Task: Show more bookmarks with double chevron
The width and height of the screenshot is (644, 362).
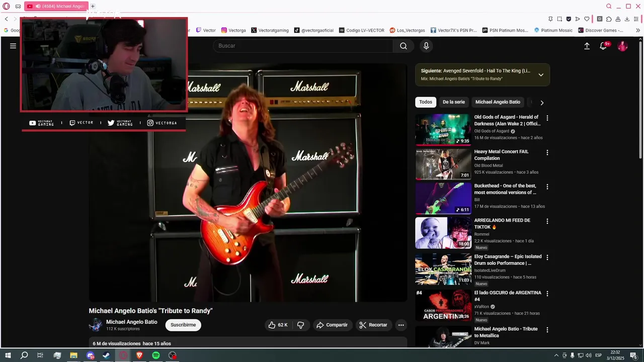Action: click(x=637, y=30)
